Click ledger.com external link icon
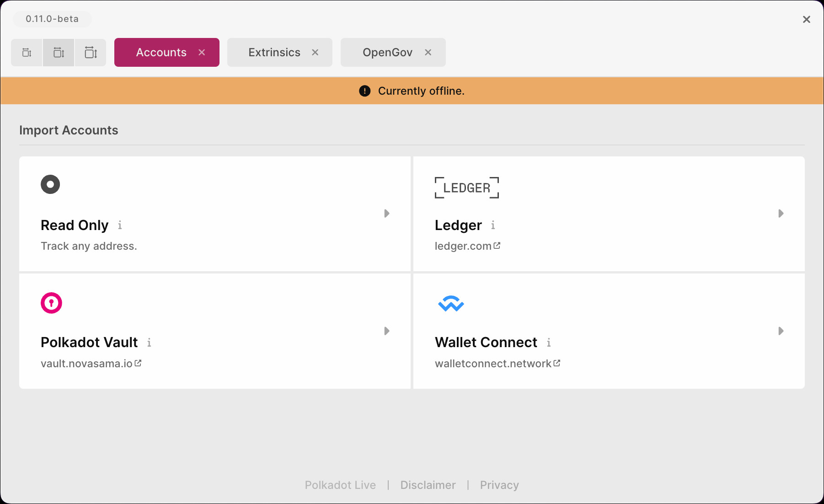This screenshot has width=824, height=504. pos(497,246)
